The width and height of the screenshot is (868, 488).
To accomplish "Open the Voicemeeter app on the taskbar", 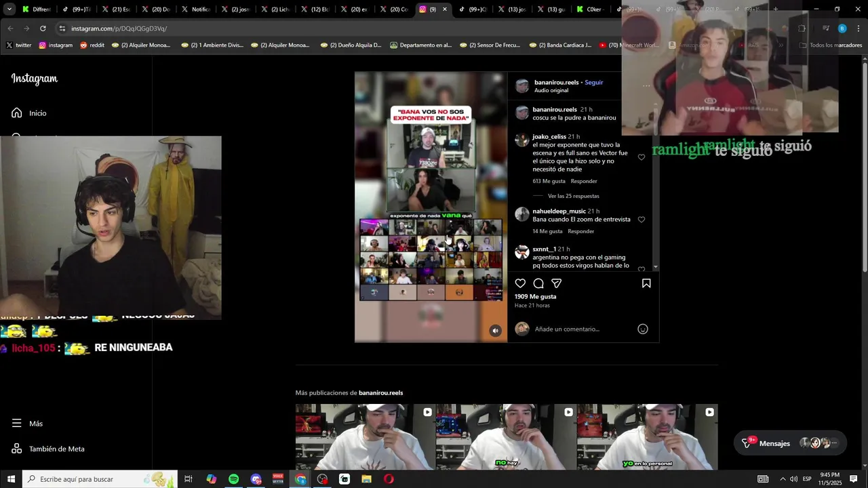I will [x=278, y=479].
